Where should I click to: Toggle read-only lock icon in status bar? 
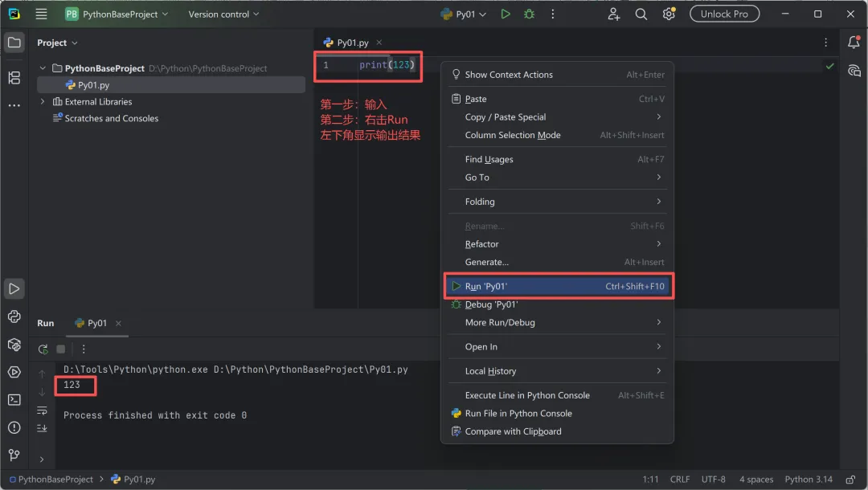(x=850, y=480)
